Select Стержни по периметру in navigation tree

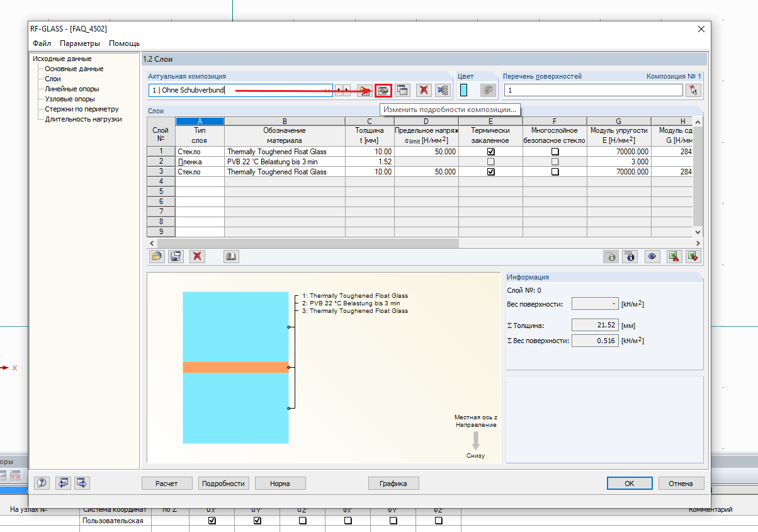(x=82, y=109)
